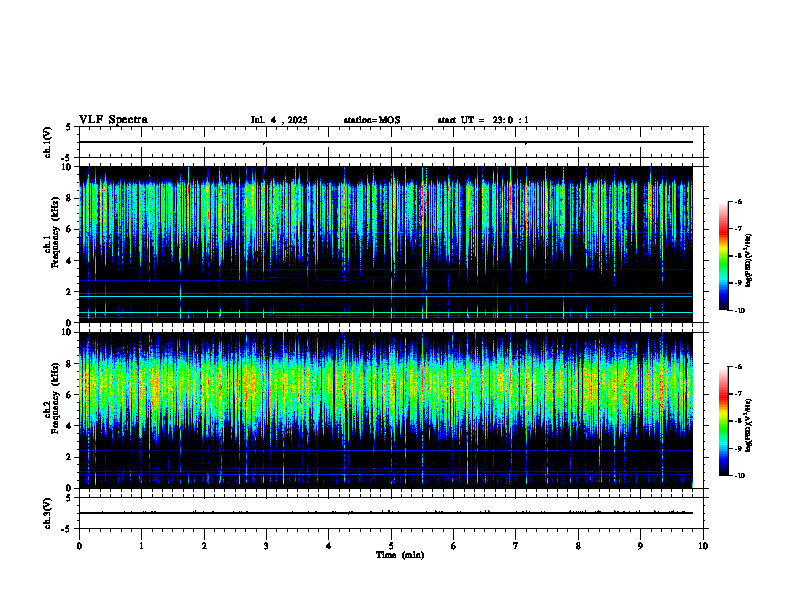
Task: Click the "VLF Spectra" title text
Action: click(113, 120)
